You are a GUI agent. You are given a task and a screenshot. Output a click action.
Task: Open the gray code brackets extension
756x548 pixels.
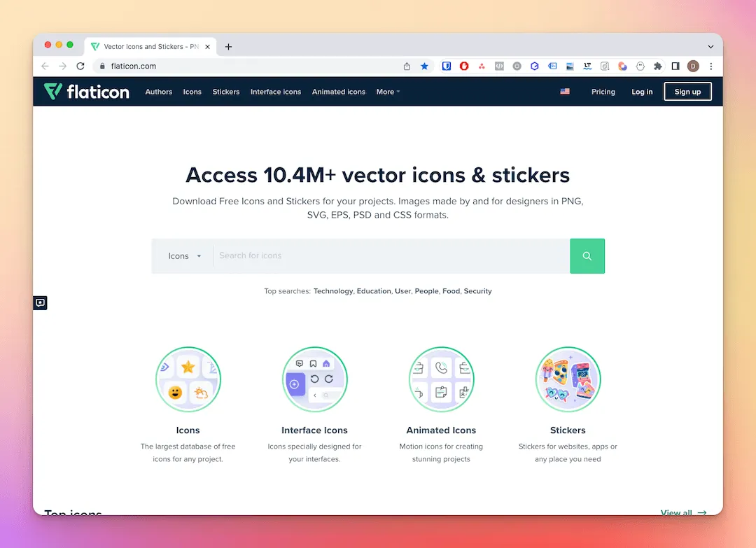499,66
